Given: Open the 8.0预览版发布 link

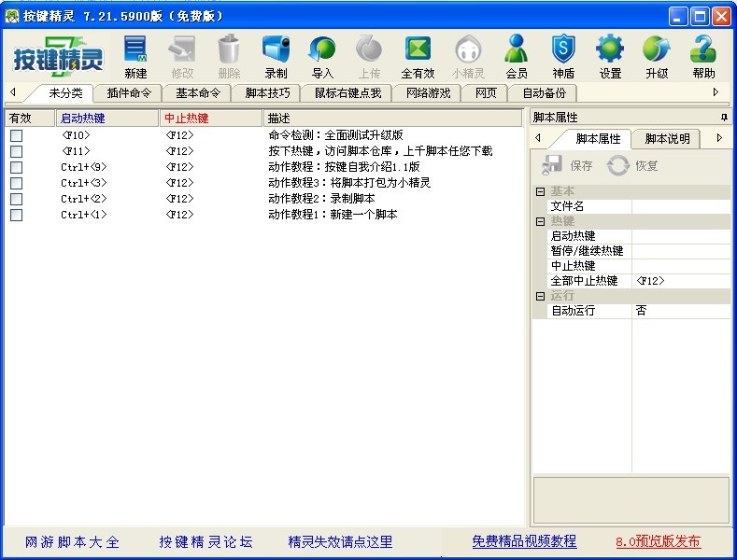Looking at the screenshot, I should tap(658, 541).
